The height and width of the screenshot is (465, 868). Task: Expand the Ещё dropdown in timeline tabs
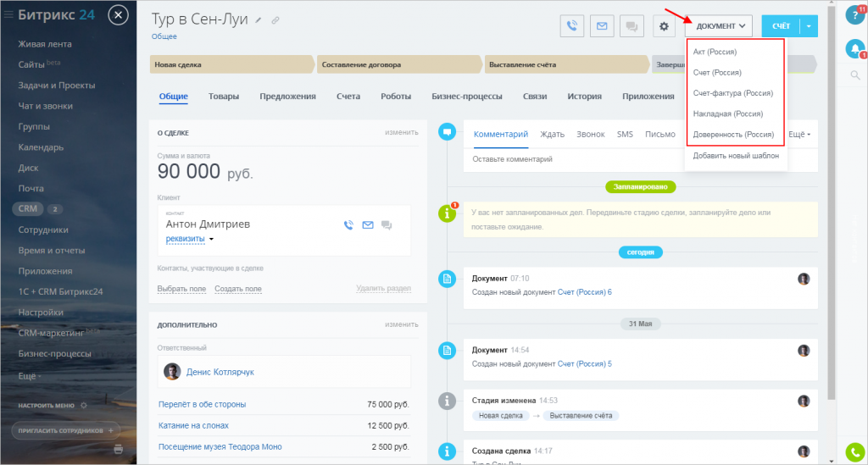[798, 135]
